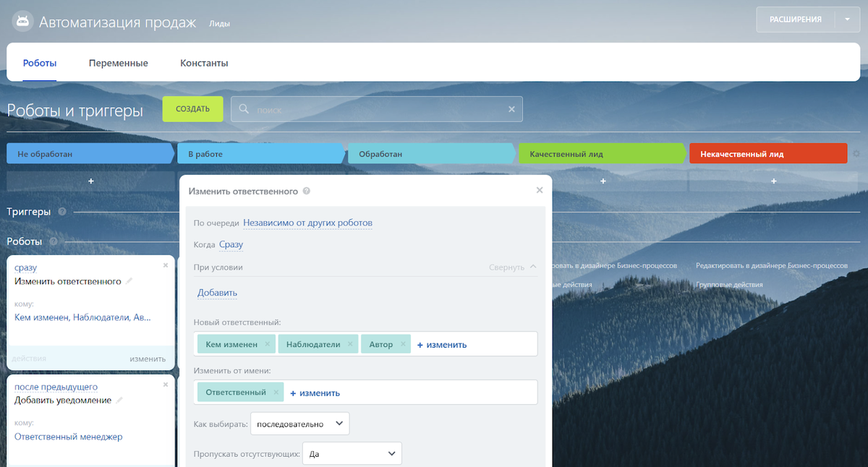Click the recipients link Кем изменен, Наблюдатели, Ав...
868x467 pixels.
[82, 317]
